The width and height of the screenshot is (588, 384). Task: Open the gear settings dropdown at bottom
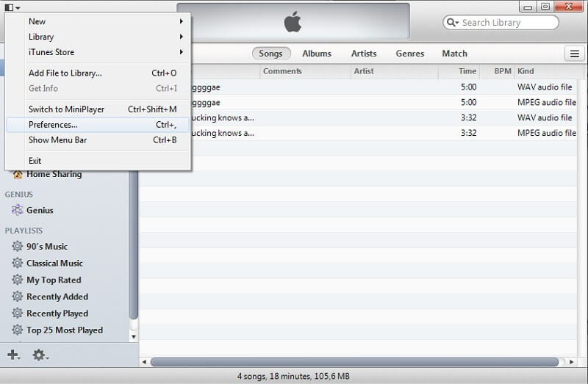[40, 355]
